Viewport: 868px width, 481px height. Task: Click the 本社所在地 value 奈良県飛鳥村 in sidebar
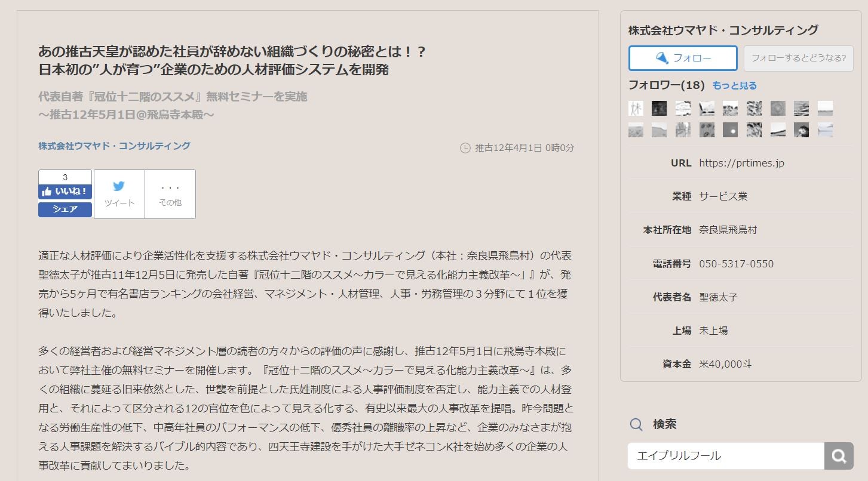728,230
